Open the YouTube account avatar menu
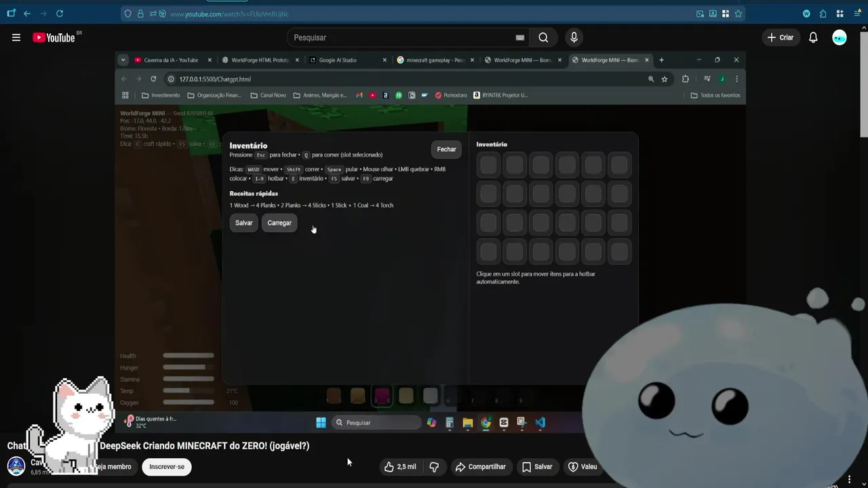868x488 pixels. coord(840,38)
